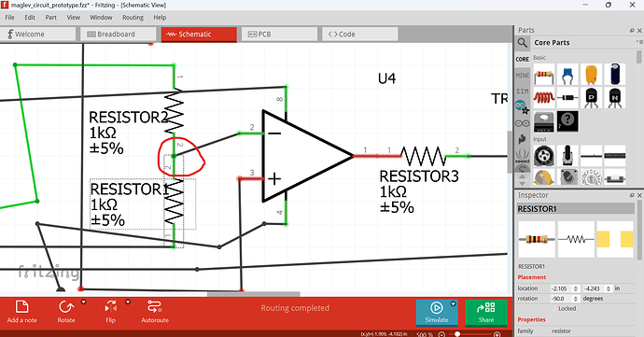Screen dimensions: 644x337
Task: Toggle the Locked checkbox
Action: click(x=554, y=308)
